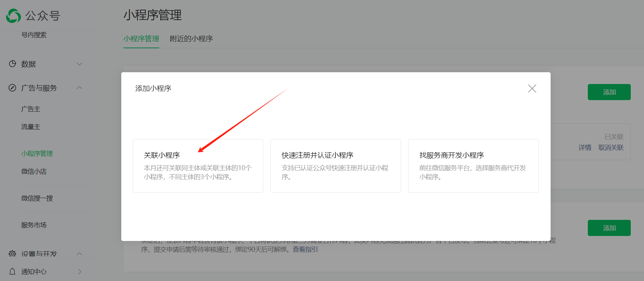The height and width of the screenshot is (281, 644).
Task: Open the 查看指引 link
Action: (x=305, y=249)
